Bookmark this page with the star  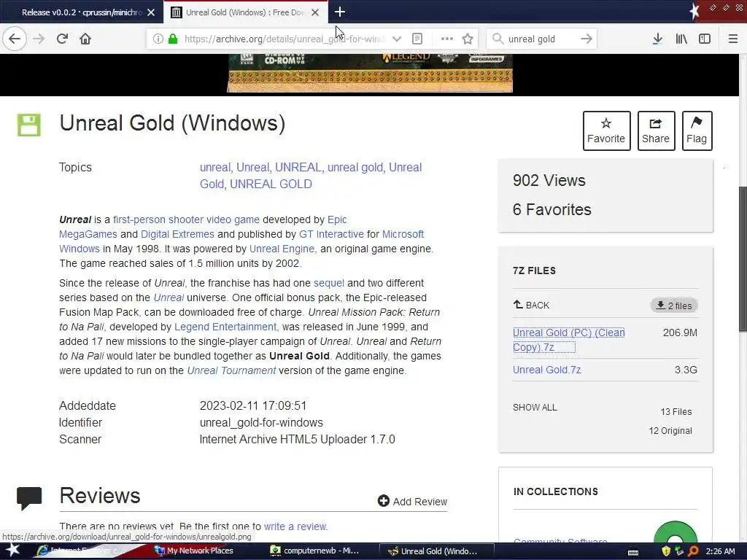click(x=468, y=39)
